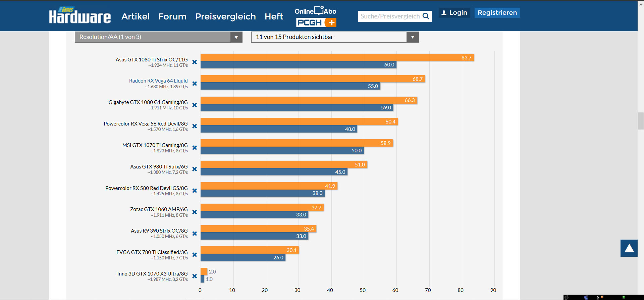Image resolution: width=644 pixels, height=300 pixels.
Task: Click the Powercolor RX Vega 56 Red Devil/8G label
Action: pos(146,124)
